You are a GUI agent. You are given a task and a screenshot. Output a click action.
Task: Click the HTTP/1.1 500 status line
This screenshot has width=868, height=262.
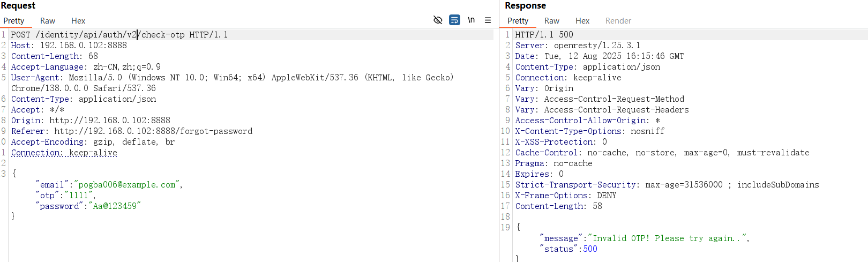point(544,35)
